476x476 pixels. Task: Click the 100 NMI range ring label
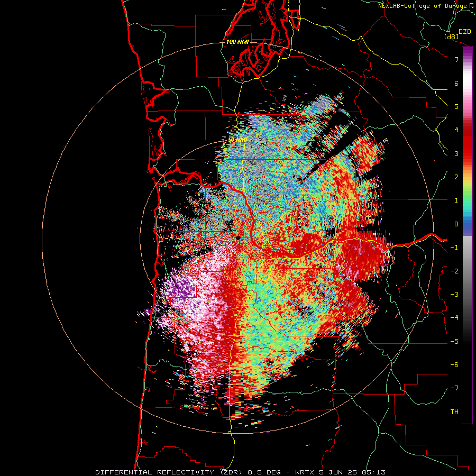pyautogui.click(x=237, y=42)
